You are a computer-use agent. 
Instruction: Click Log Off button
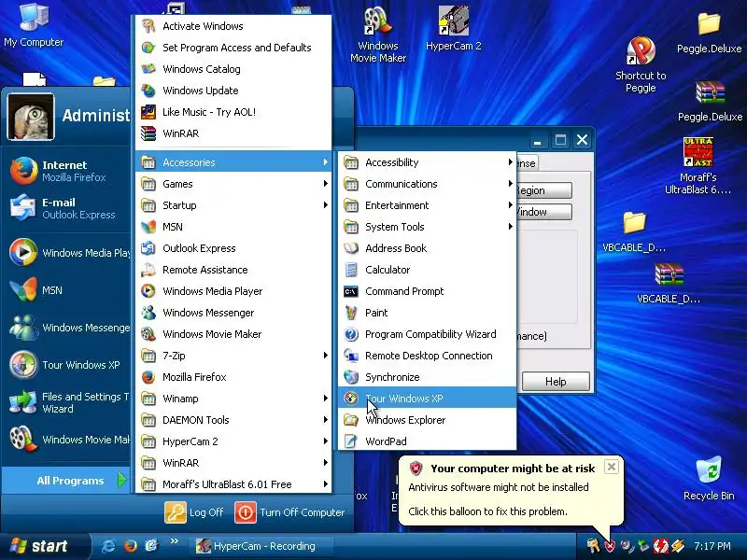point(194,512)
